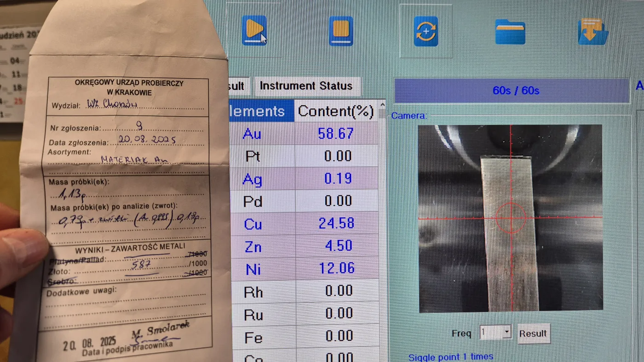
Task: Select the Ni row showing 12.06
Action: 305,268
